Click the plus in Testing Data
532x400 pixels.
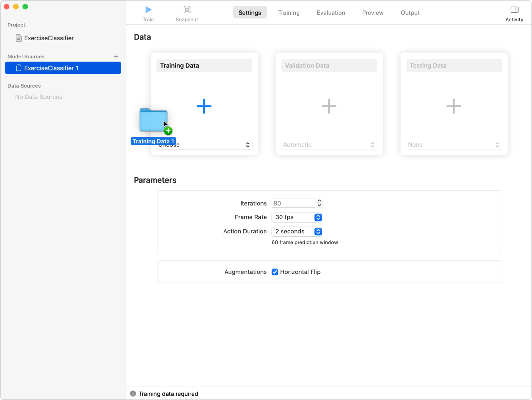pos(453,106)
